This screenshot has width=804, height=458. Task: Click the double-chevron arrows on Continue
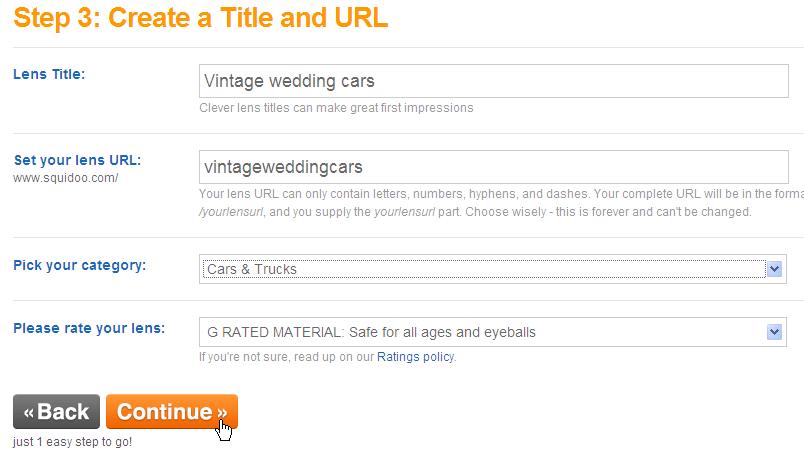[x=222, y=412]
